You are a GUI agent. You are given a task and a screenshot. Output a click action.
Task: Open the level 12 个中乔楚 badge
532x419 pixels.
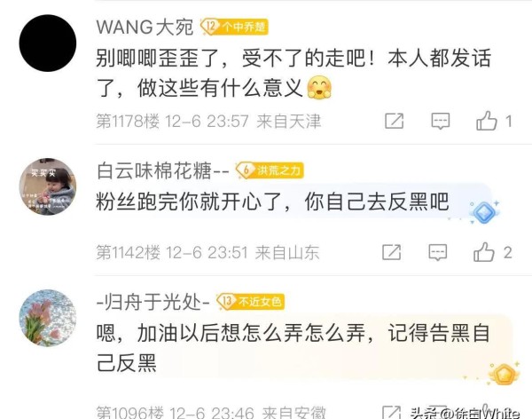(234, 27)
